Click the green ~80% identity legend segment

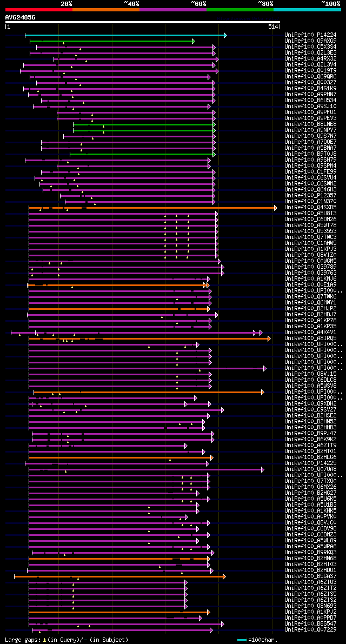coord(240,9)
